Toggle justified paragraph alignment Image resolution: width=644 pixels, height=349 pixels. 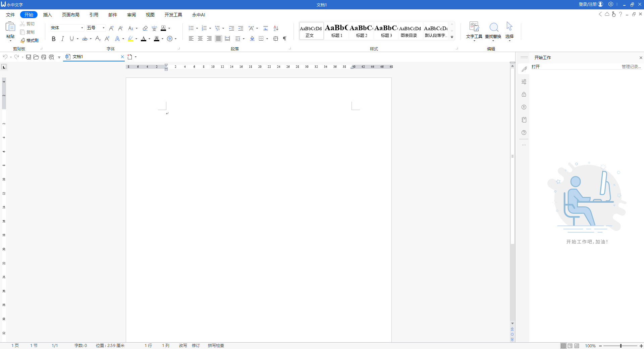click(218, 39)
